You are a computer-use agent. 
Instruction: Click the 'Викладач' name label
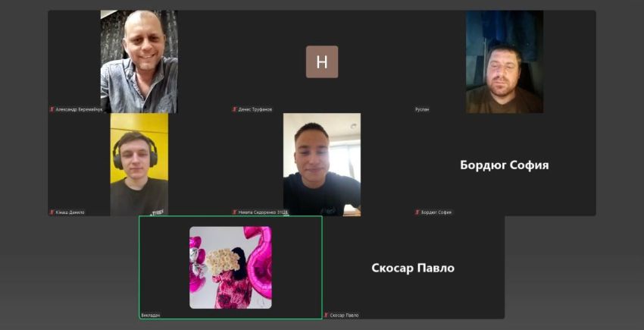click(x=151, y=316)
